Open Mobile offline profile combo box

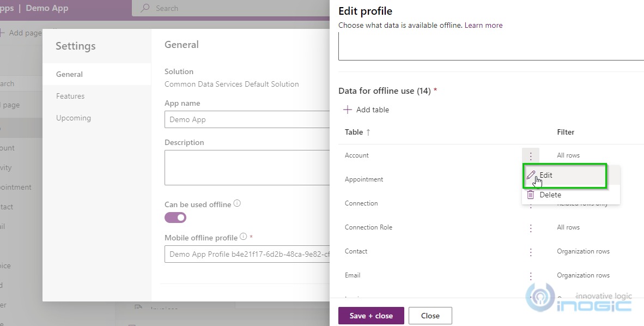247,254
